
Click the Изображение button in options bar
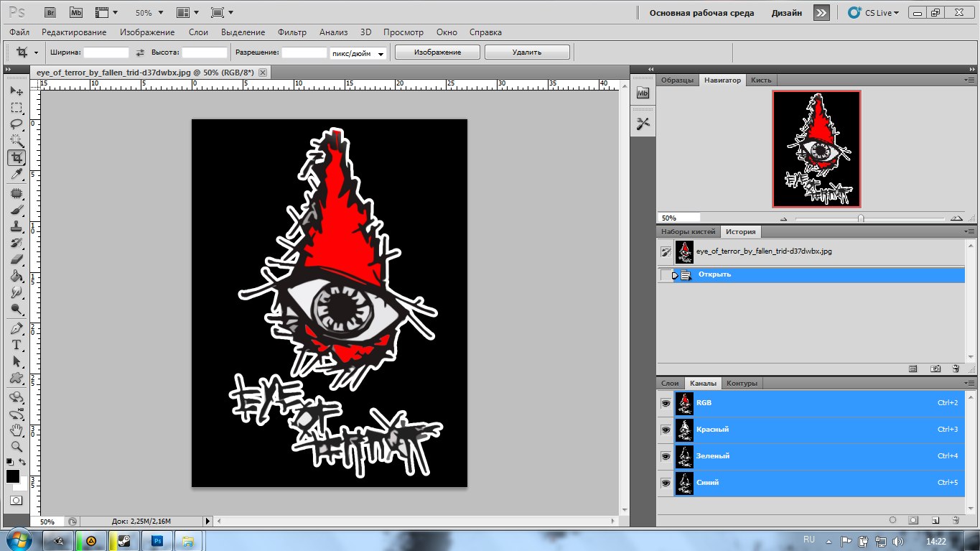437,52
